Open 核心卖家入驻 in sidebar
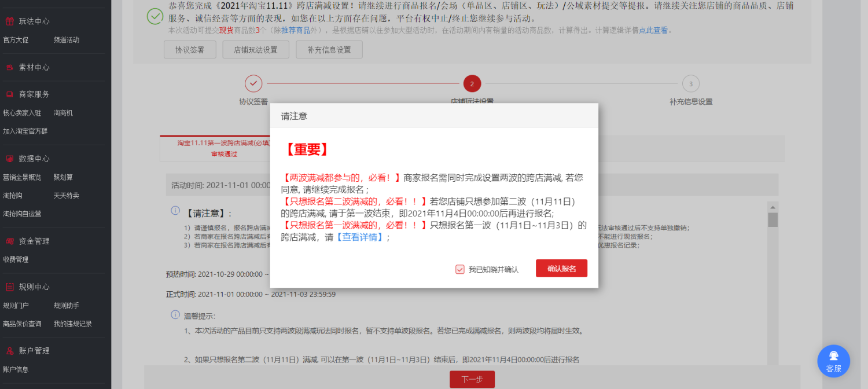Screen dimensions: 868x389 [22, 113]
